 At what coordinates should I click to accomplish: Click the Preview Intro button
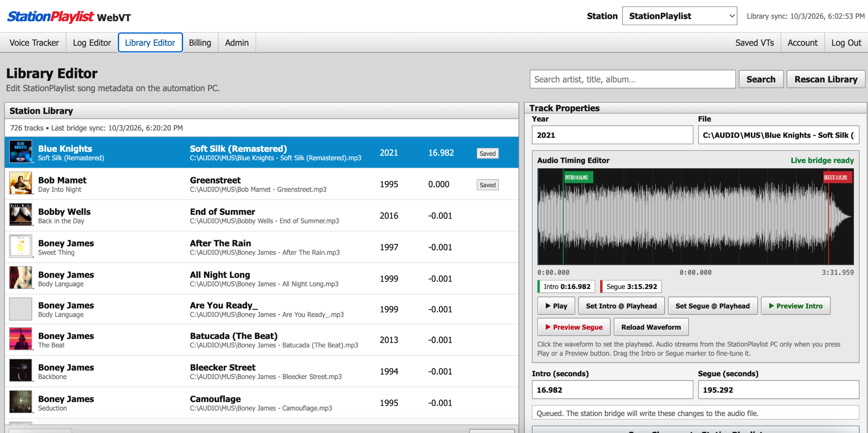point(796,306)
